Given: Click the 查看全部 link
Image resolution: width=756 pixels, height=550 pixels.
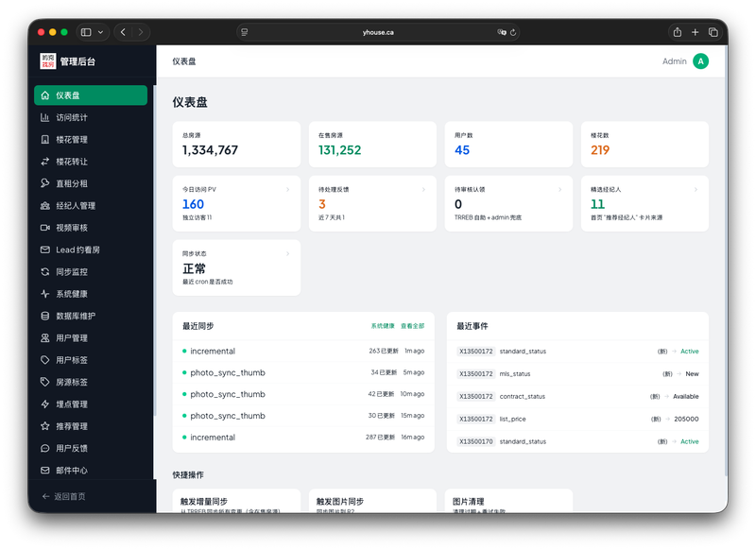Looking at the screenshot, I should coord(413,326).
